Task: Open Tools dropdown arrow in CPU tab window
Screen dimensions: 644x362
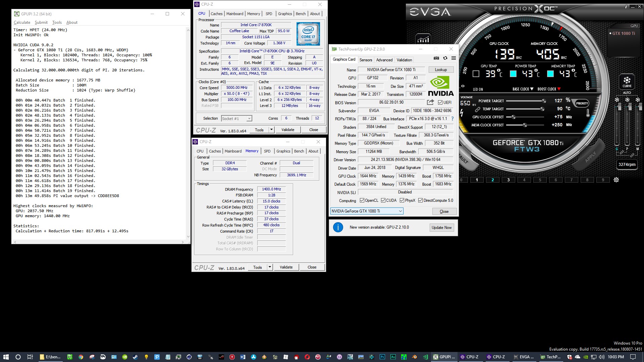Action: (x=271, y=130)
